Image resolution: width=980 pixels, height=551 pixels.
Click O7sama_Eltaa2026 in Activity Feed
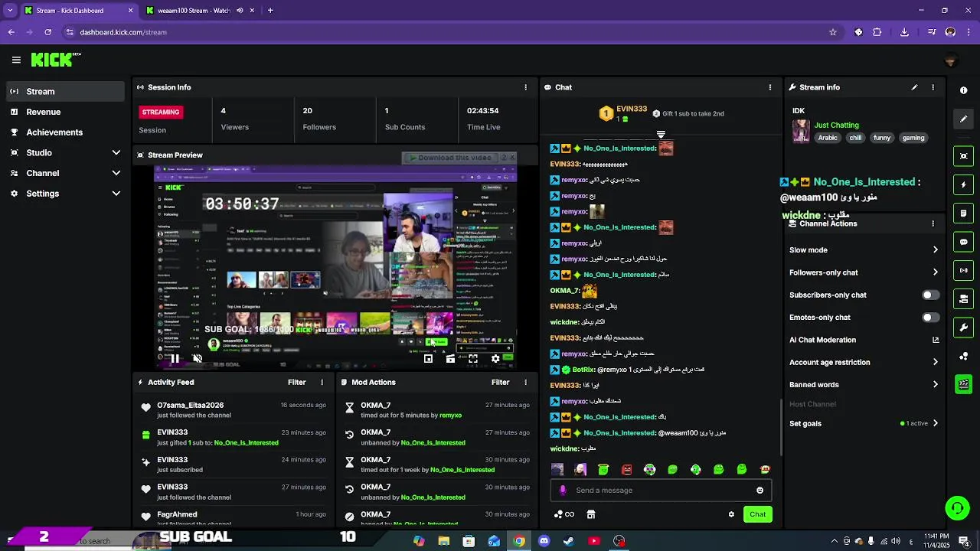pyautogui.click(x=190, y=405)
